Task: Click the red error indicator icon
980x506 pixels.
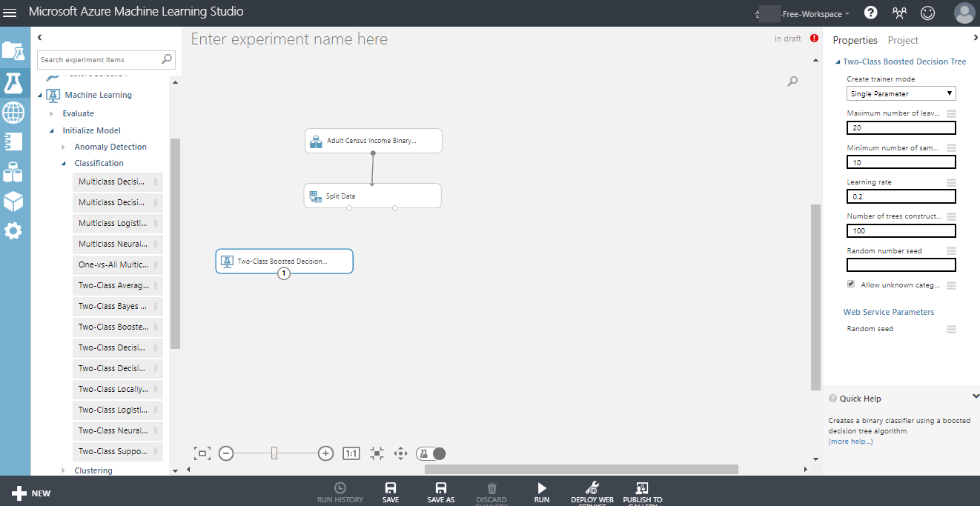Action: coord(814,39)
